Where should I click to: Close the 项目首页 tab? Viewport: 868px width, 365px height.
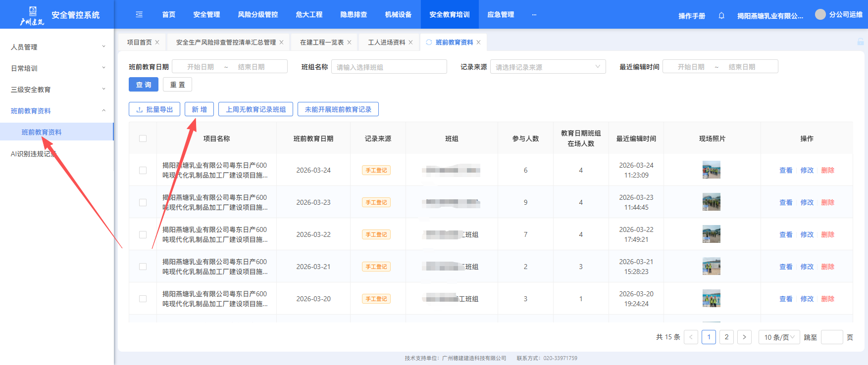[157, 43]
